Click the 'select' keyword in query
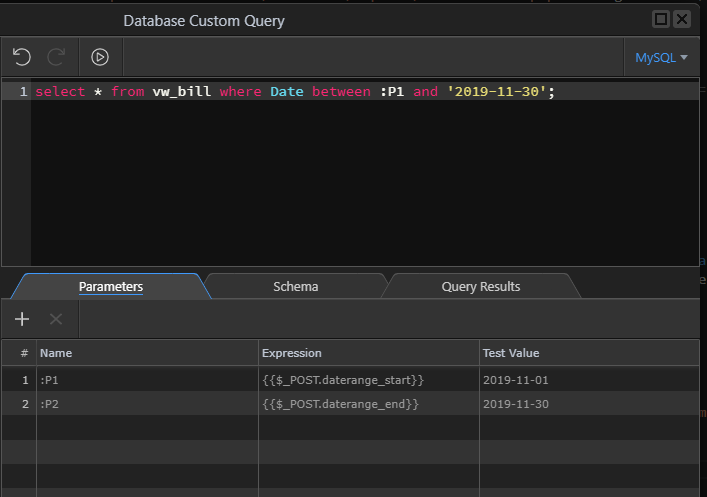 pyautogui.click(x=60, y=92)
